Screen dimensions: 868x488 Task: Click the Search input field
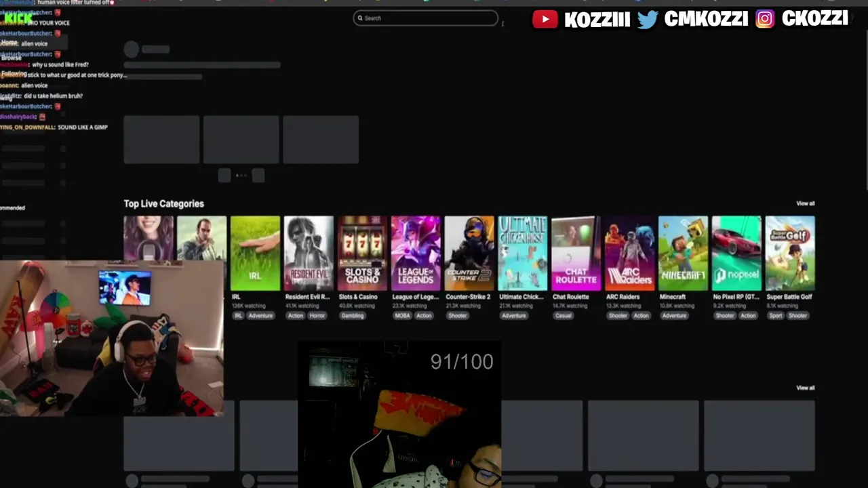pyautogui.click(x=426, y=18)
